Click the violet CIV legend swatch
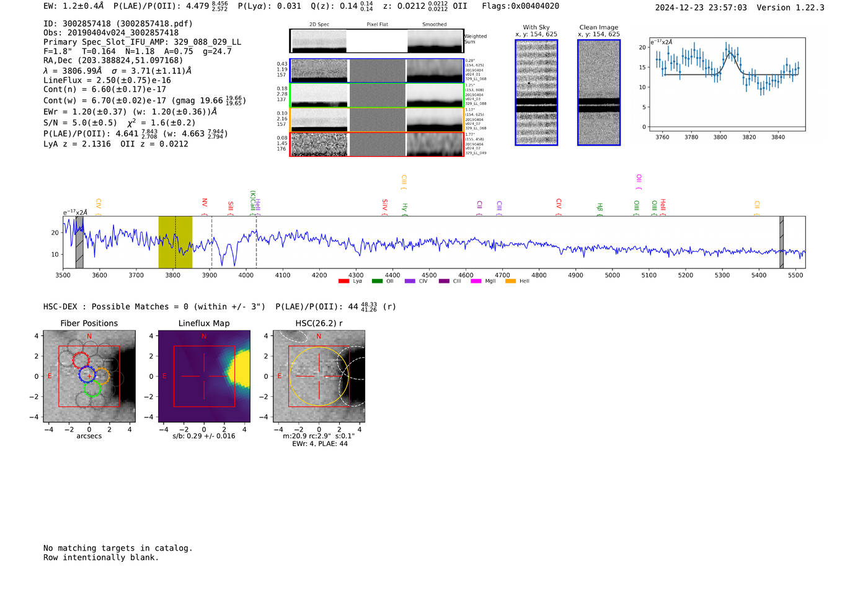 coord(410,282)
